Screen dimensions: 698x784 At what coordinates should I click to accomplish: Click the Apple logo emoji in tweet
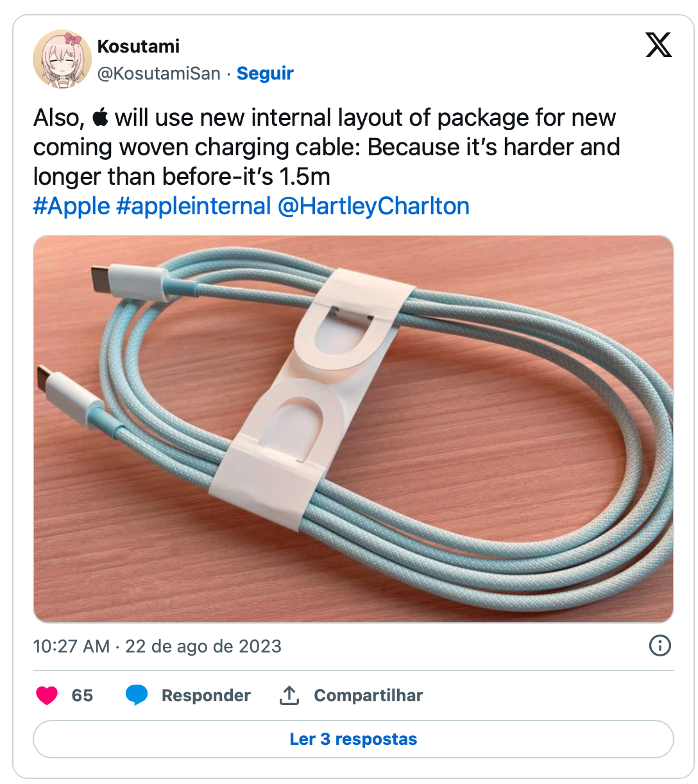(x=100, y=118)
